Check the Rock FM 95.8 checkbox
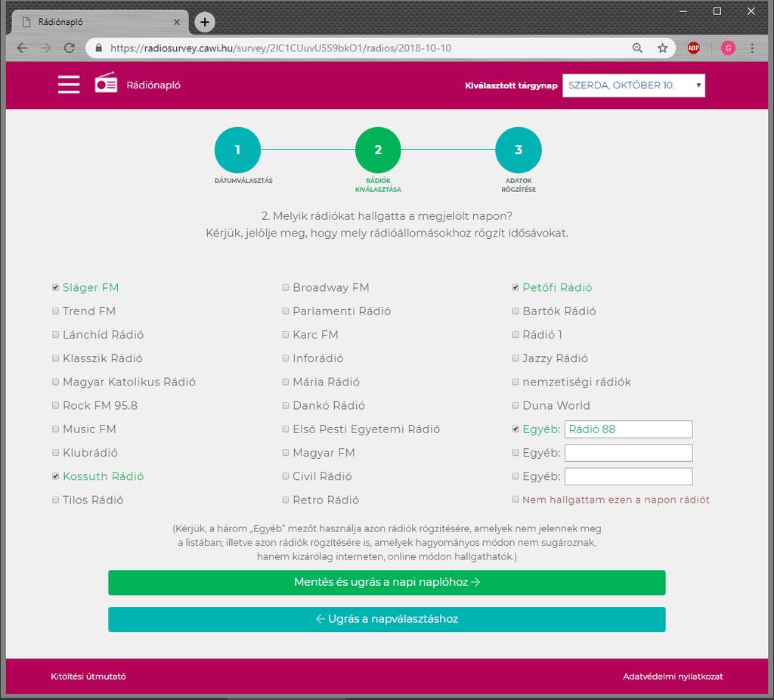The width and height of the screenshot is (774, 700). [56, 405]
